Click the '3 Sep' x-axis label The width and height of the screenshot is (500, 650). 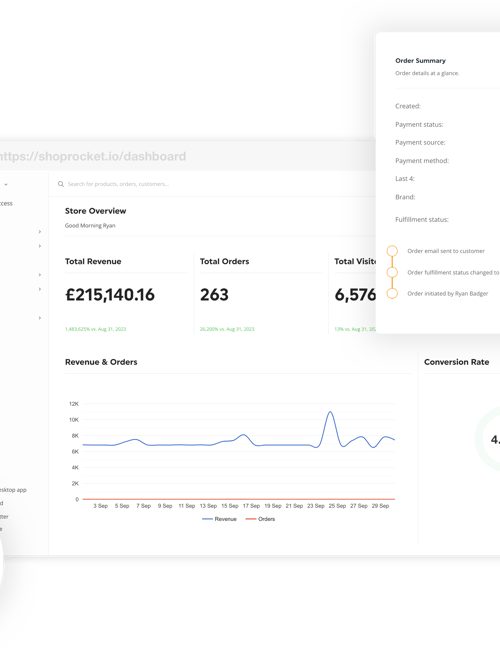100,506
